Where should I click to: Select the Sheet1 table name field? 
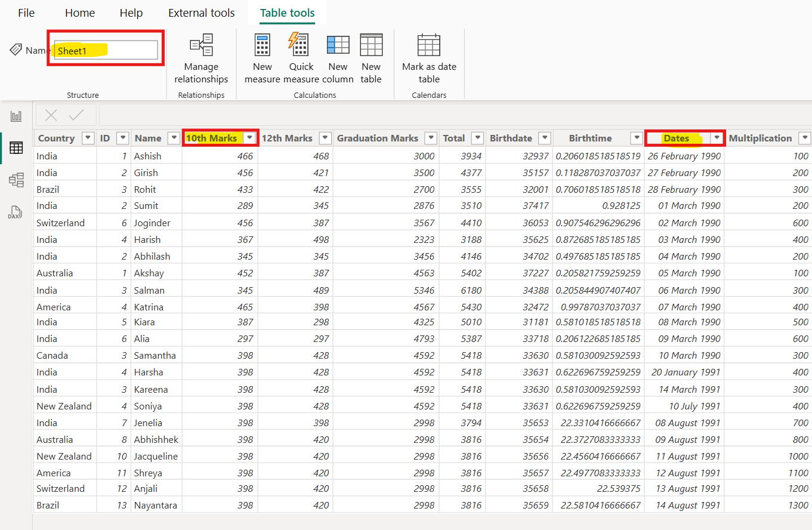click(x=105, y=50)
